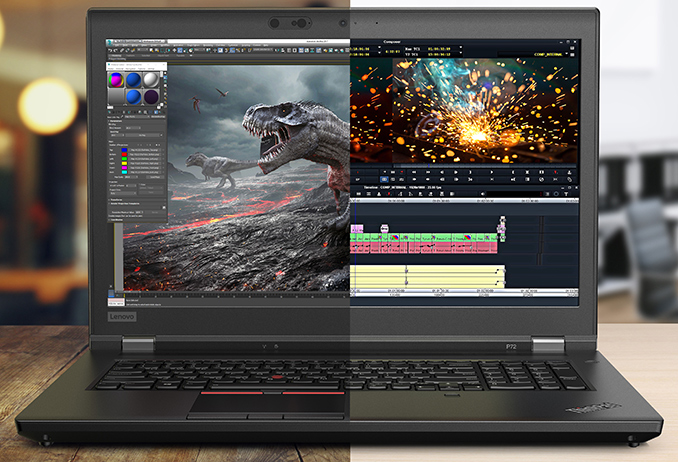
Task: Click the timecode ruler atop the Avid timeline
Action: (464, 200)
